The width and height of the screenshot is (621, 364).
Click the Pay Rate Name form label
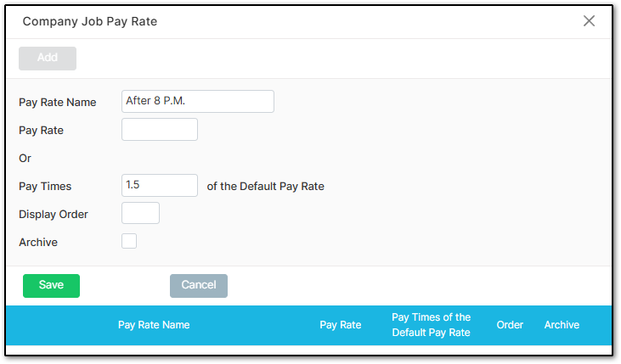point(58,103)
